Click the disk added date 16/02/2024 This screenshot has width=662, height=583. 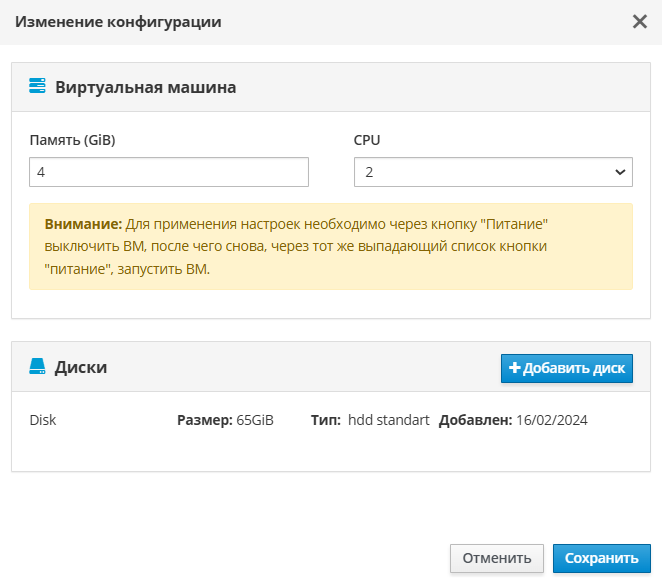click(x=551, y=420)
